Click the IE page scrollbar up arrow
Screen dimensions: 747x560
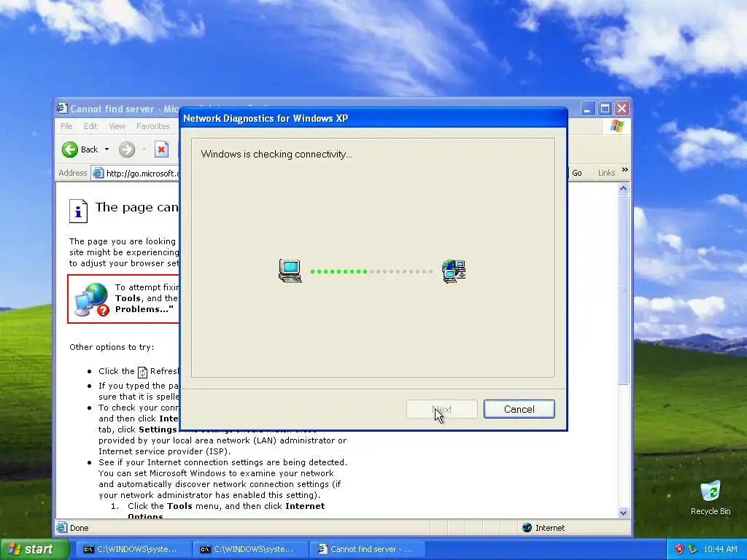coord(623,189)
